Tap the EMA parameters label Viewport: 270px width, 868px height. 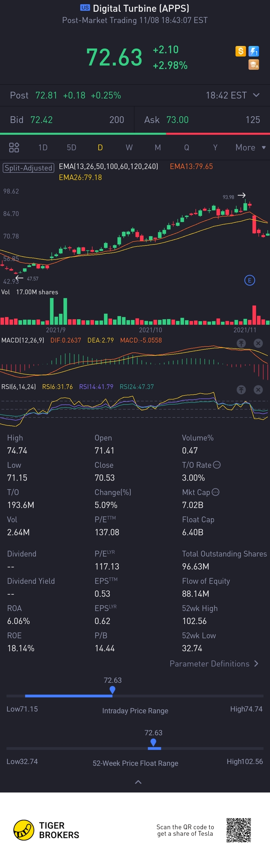[x=108, y=166]
